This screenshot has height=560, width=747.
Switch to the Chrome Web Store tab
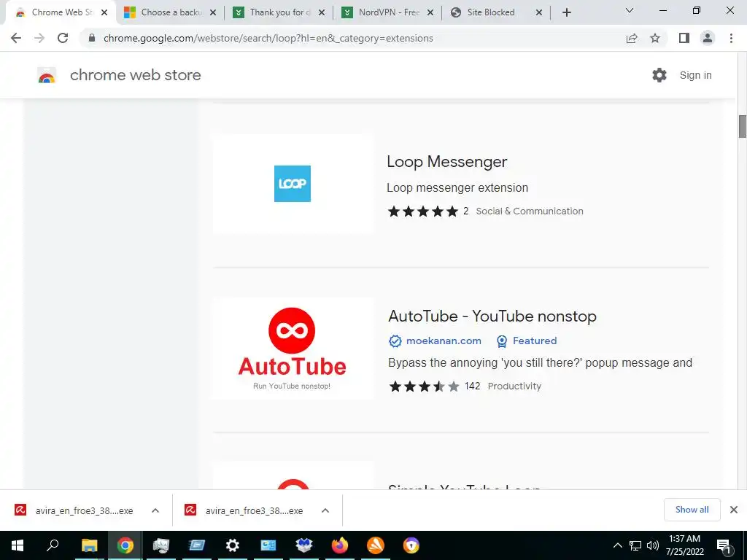click(62, 12)
